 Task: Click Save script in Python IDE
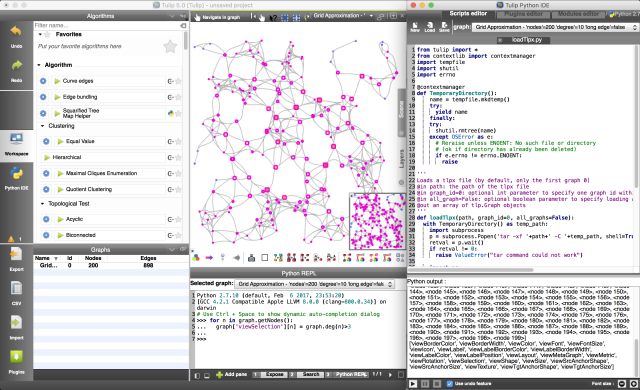tap(444, 27)
